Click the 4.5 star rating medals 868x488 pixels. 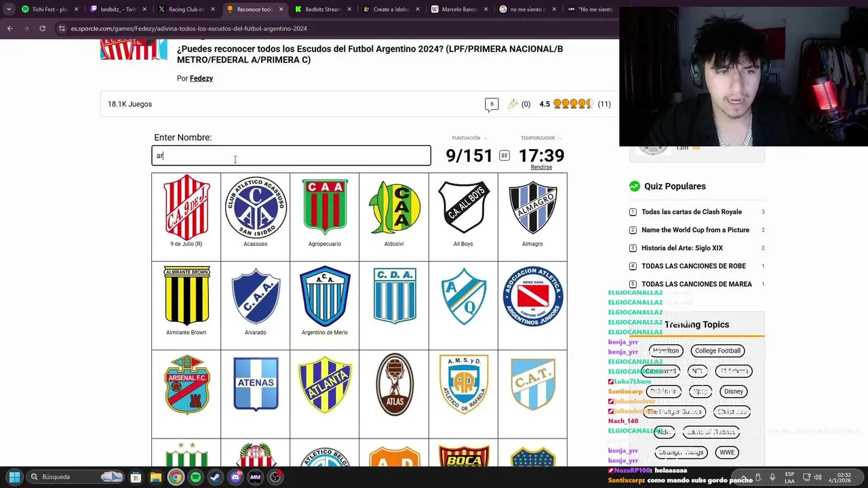[574, 104]
